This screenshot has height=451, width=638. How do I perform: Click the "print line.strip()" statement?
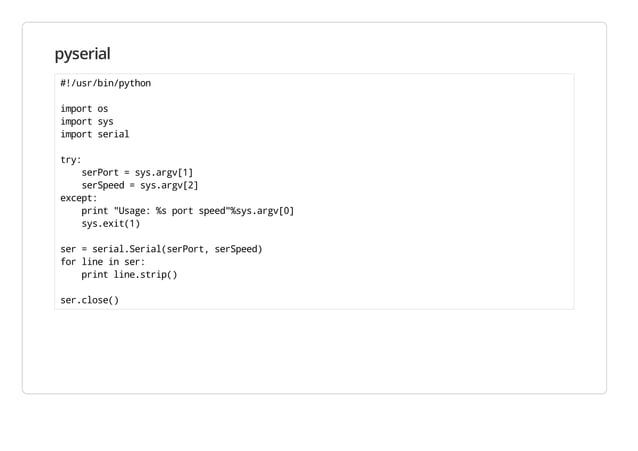[x=129, y=275]
